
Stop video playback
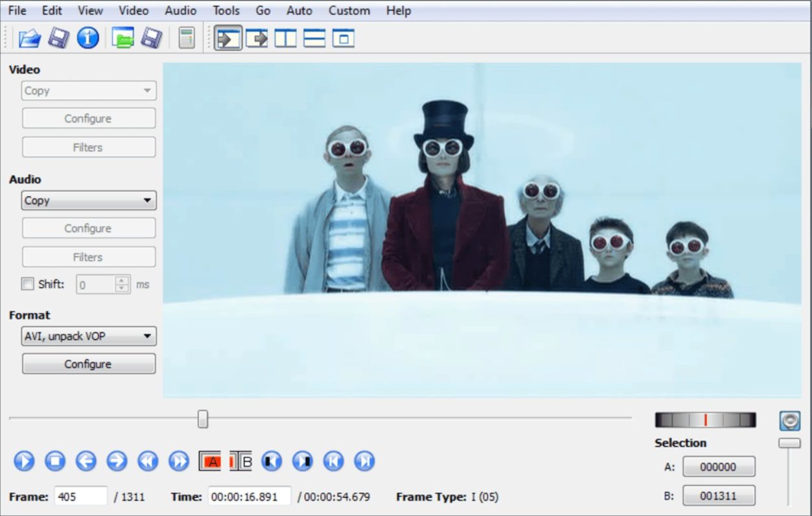pos(55,462)
